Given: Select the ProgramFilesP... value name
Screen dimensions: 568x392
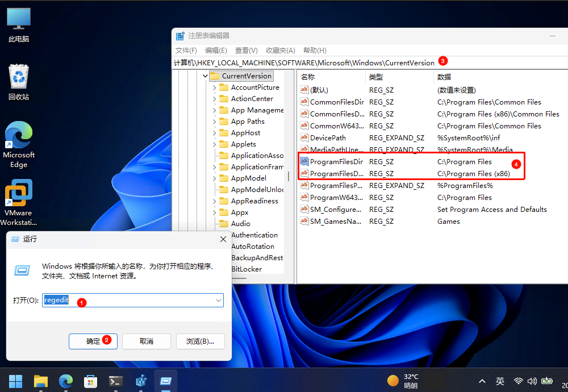Looking at the screenshot, I should [x=336, y=186].
